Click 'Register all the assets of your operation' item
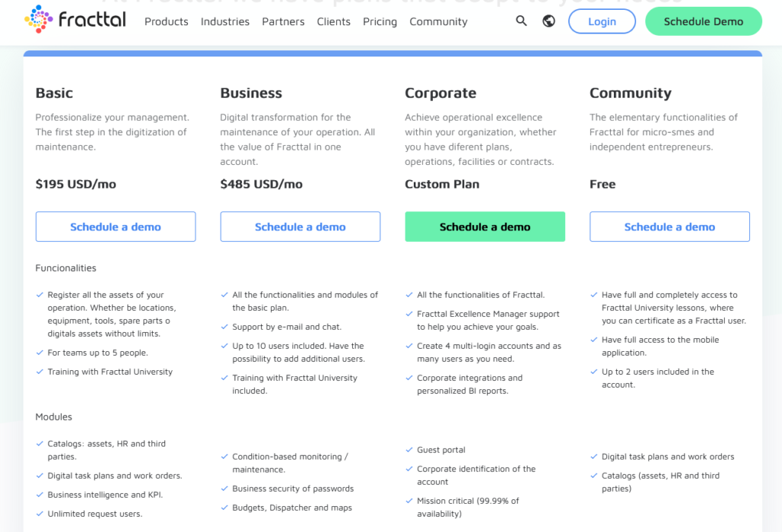 pyautogui.click(x=111, y=314)
